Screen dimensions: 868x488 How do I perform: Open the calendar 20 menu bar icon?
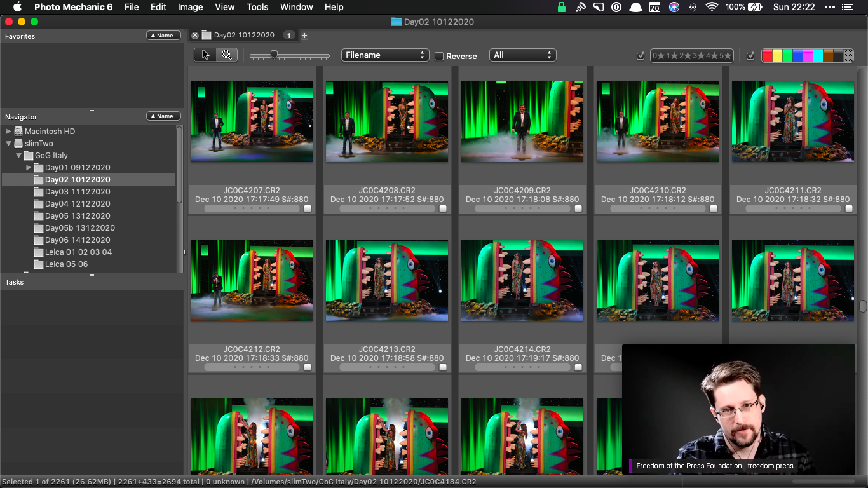click(x=654, y=7)
